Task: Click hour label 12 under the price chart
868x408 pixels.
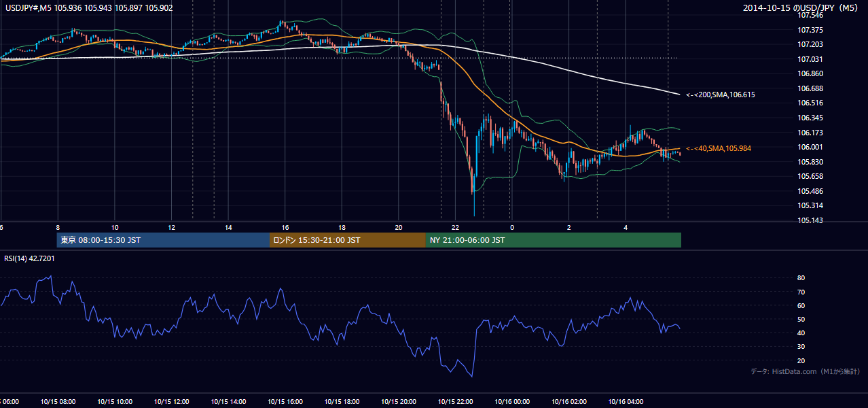Action: pos(171,227)
